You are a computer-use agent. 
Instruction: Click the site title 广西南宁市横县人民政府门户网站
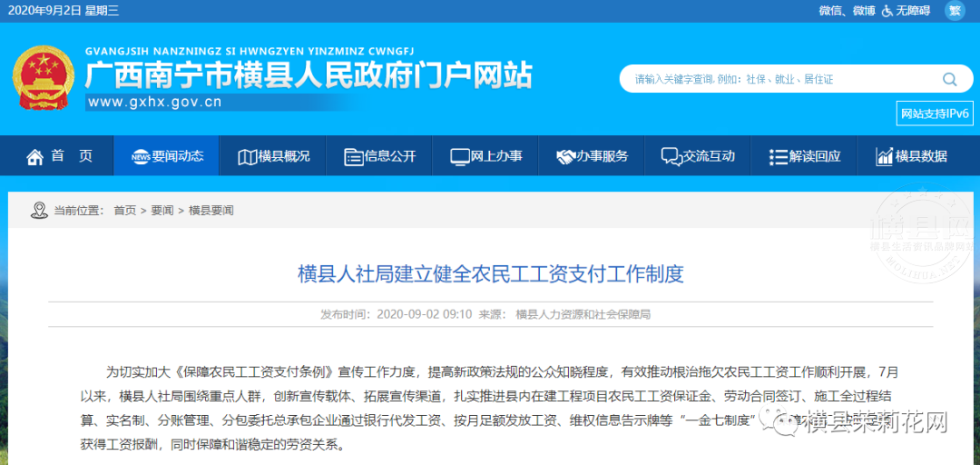(309, 76)
